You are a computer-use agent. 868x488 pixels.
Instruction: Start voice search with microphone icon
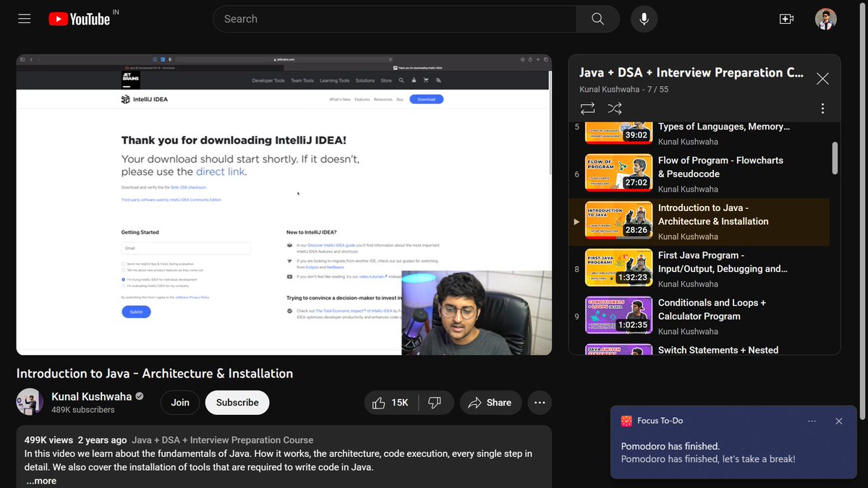coord(644,19)
